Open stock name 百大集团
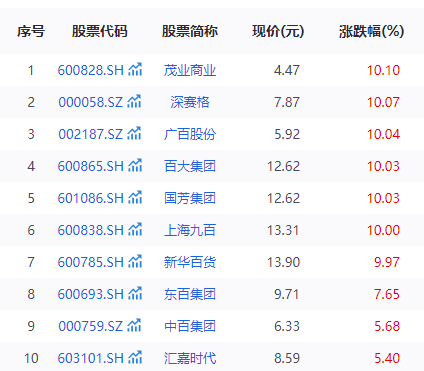This screenshot has width=424, height=371. click(x=190, y=166)
